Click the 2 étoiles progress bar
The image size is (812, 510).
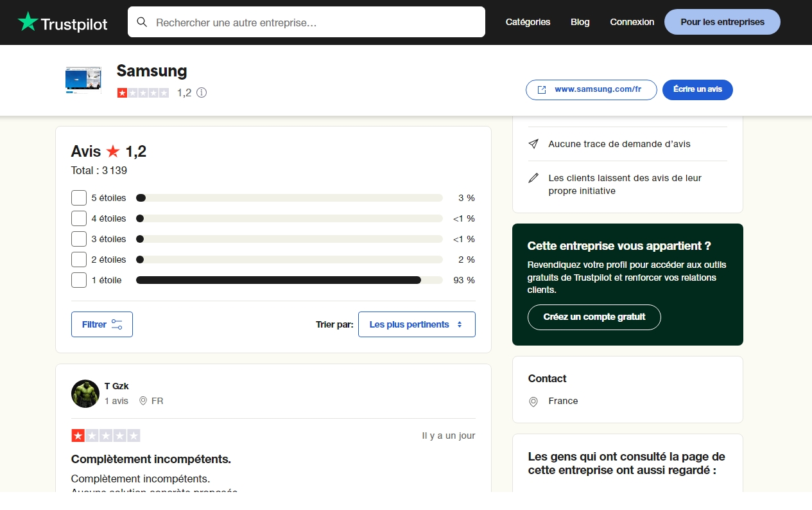click(x=289, y=259)
